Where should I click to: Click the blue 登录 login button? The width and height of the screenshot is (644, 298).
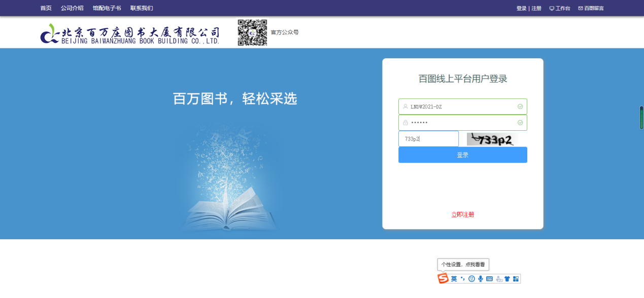pyautogui.click(x=462, y=155)
